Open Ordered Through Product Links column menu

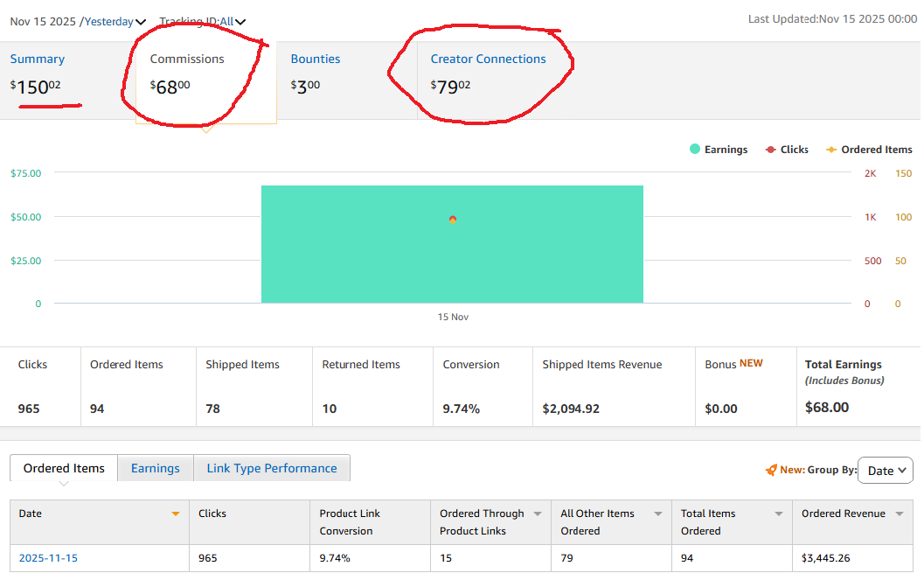click(538, 514)
